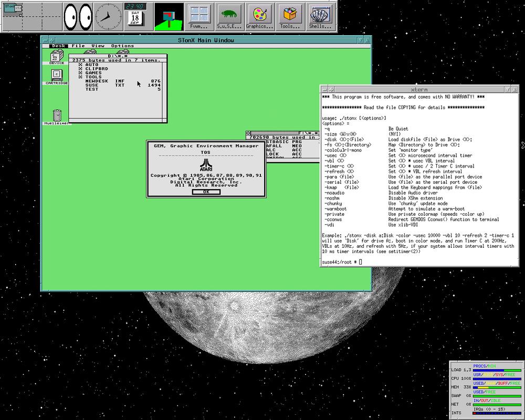Click OK in the GEM about dialog

click(206, 192)
